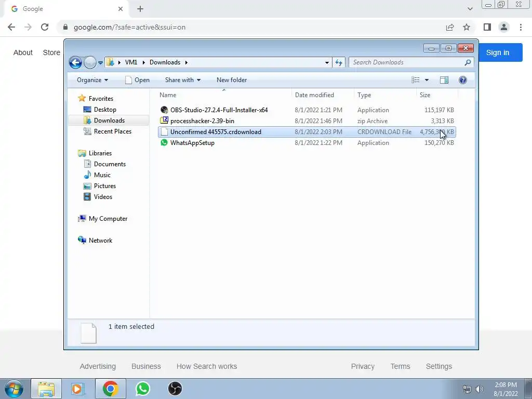This screenshot has width=532, height=399.
Task: Reload the page in Chrome
Action: click(45, 27)
